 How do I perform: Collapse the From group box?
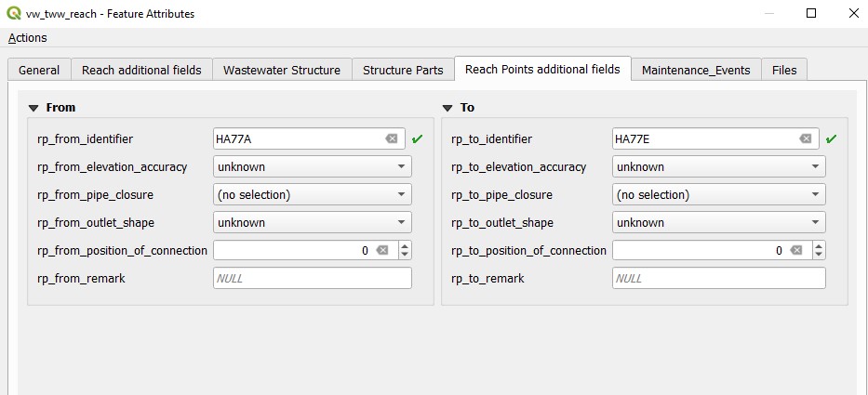[x=34, y=108]
